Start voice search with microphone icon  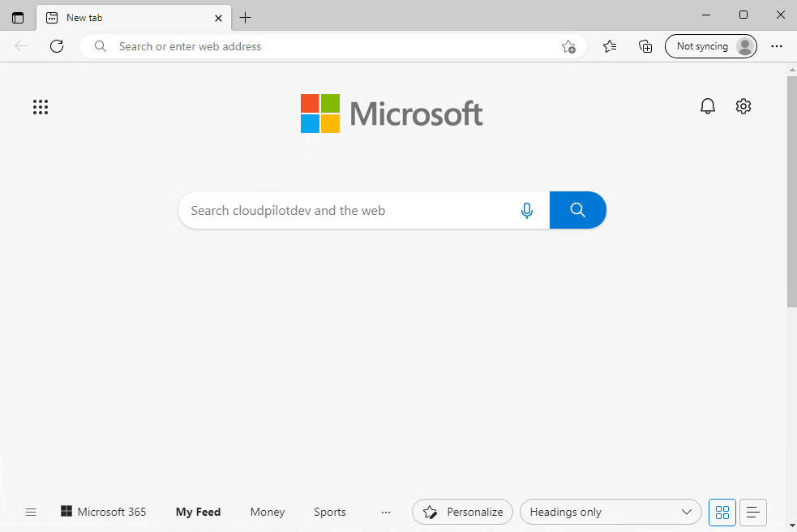click(x=527, y=210)
